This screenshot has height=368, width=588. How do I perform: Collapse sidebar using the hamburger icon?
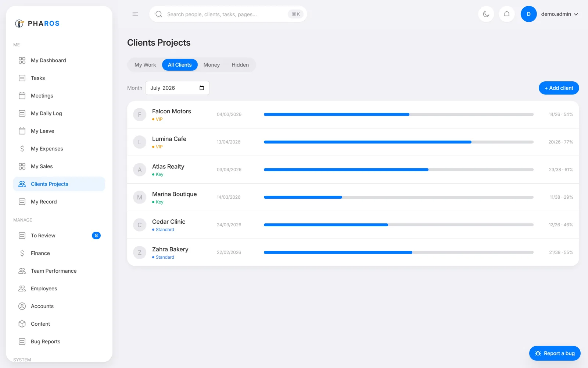[x=135, y=14]
